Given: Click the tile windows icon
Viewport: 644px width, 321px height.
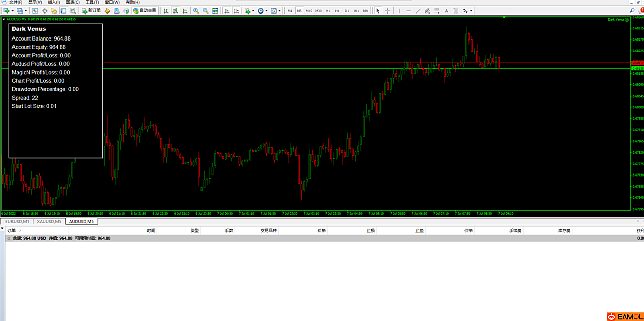Looking at the screenshot, I should click(215, 11).
